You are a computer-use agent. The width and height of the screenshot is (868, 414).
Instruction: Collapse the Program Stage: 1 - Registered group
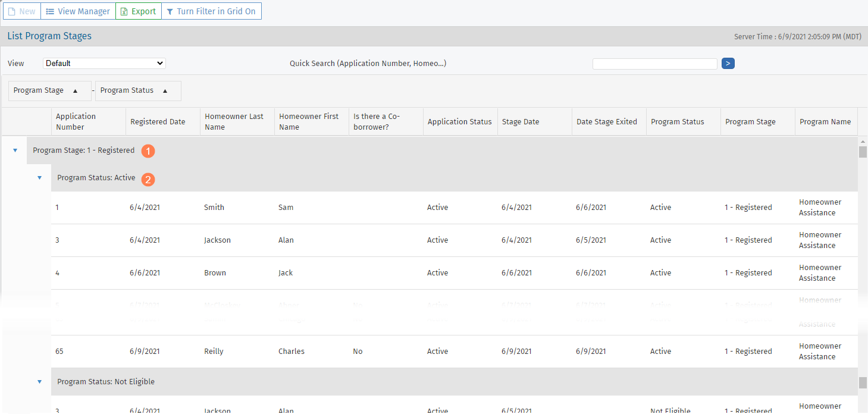(15, 151)
